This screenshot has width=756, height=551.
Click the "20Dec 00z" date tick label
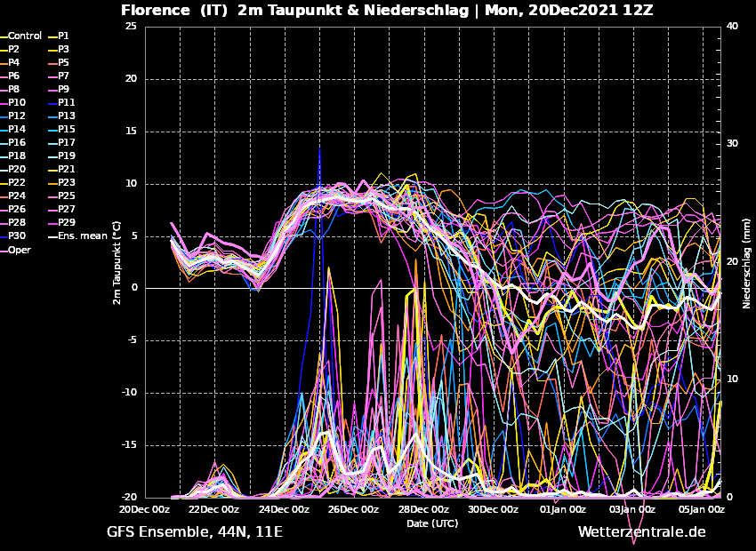(x=146, y=509)
